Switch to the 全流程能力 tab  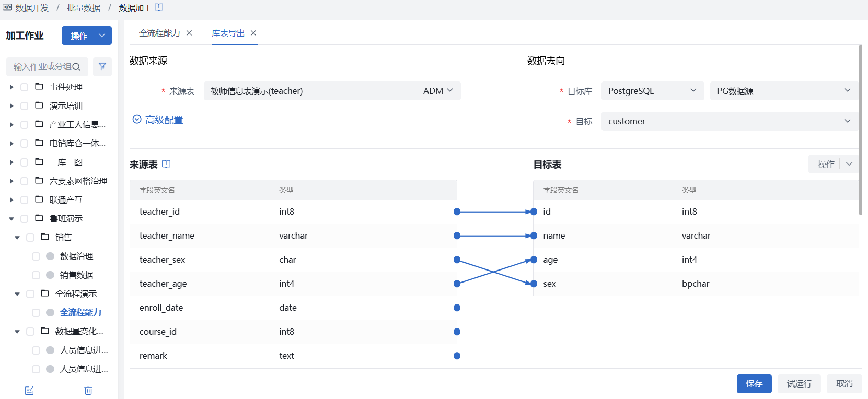[159, 33]
